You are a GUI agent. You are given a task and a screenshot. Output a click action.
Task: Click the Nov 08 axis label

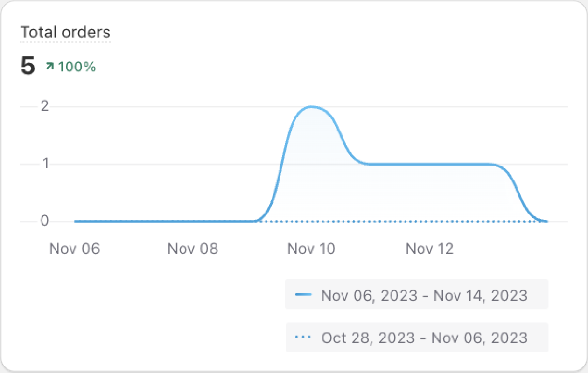[193, 249]
